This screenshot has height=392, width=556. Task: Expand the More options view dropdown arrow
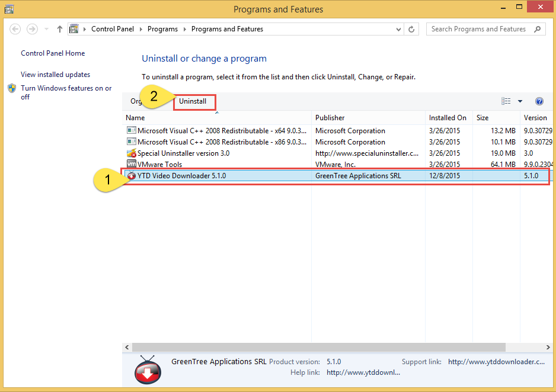pyautogui.click(x=520, y=101)
